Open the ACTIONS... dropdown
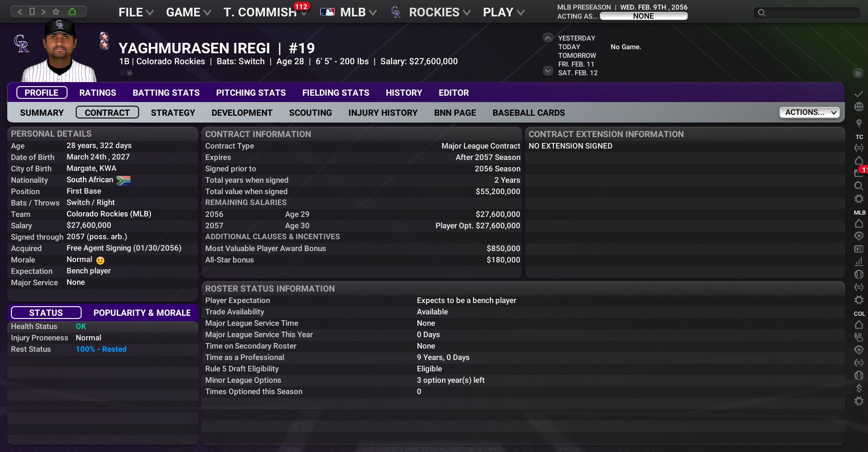 click(810, 113)
